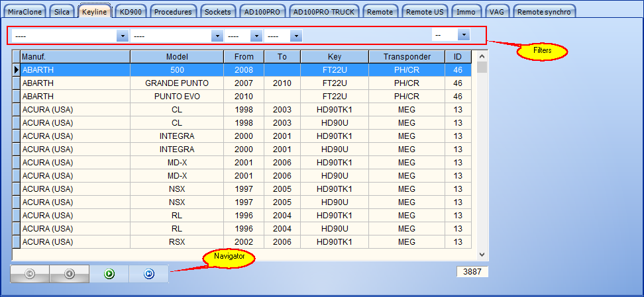
Task: Open the Remote US tab
Action: [425, 12]
